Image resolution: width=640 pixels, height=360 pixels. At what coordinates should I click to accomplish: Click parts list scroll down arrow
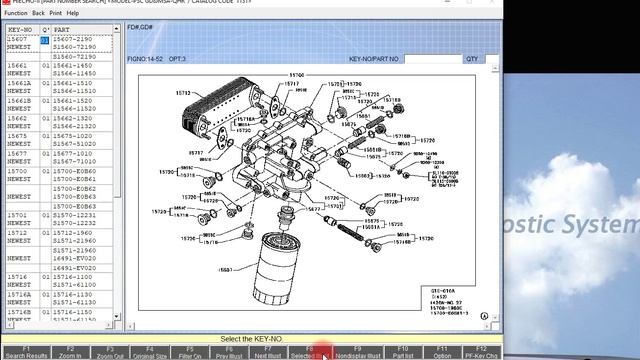(117, 316)
